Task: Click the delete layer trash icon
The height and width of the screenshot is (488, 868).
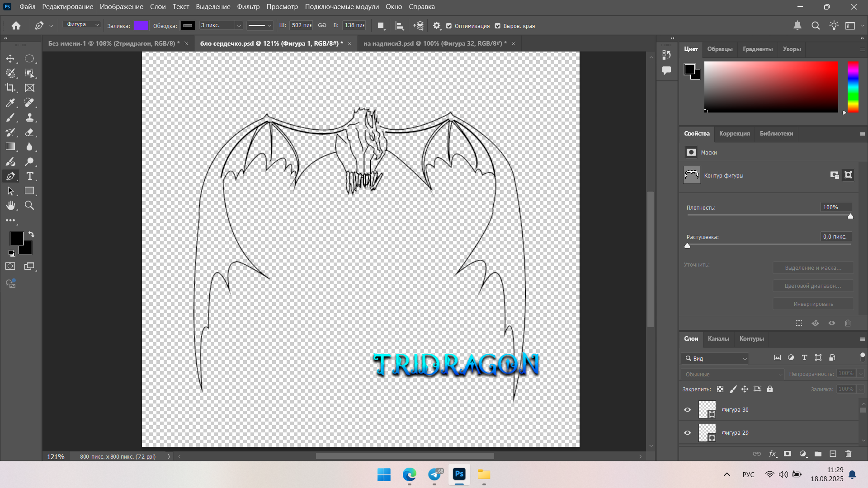Action: coord(848,454)
